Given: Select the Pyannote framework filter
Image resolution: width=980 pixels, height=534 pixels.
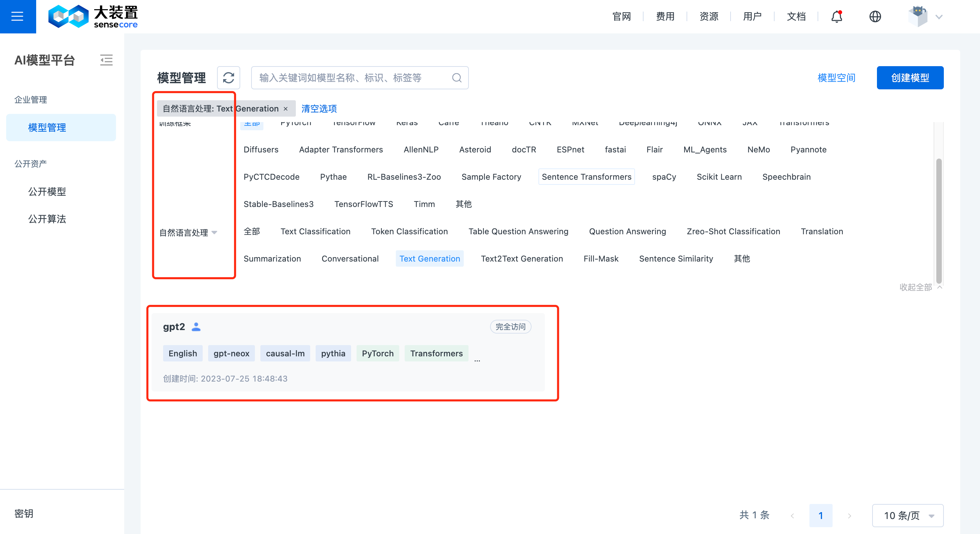Looking at the screenshot, I should click(x=808, y=150).
